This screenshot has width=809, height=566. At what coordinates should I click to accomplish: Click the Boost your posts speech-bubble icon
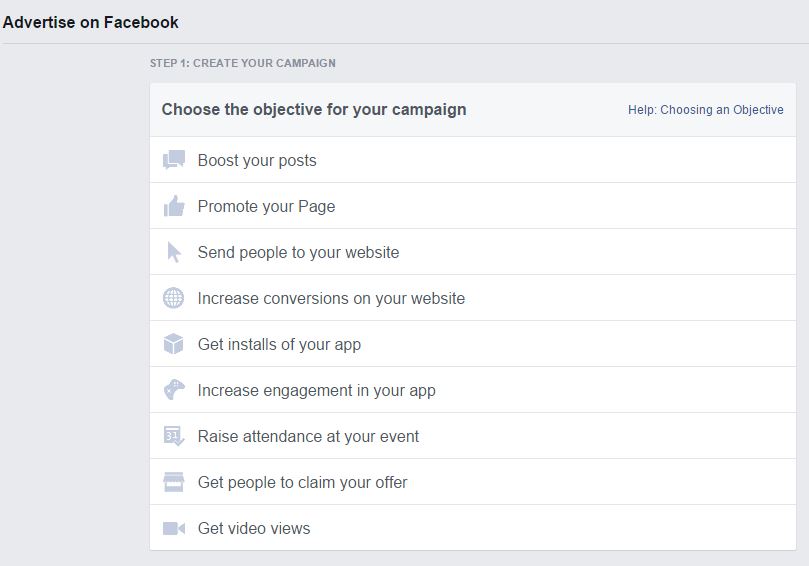coord(174,160)
